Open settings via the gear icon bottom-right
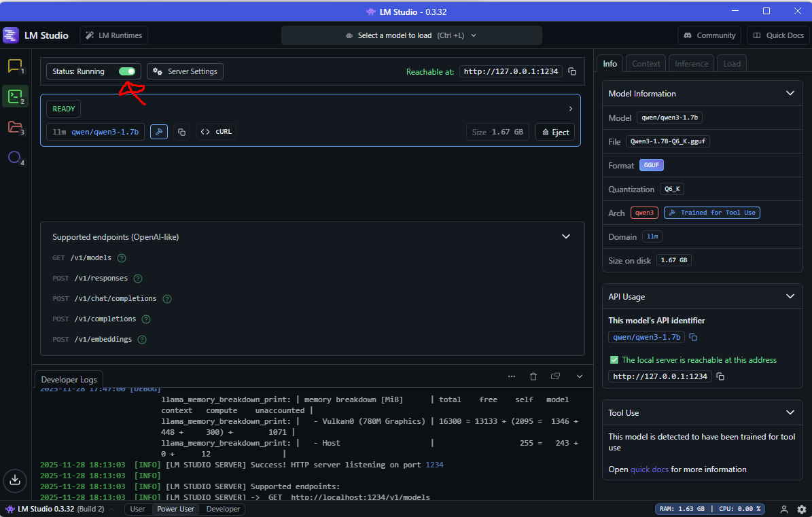This screenshot has width=812, height=517. (802, 509)
